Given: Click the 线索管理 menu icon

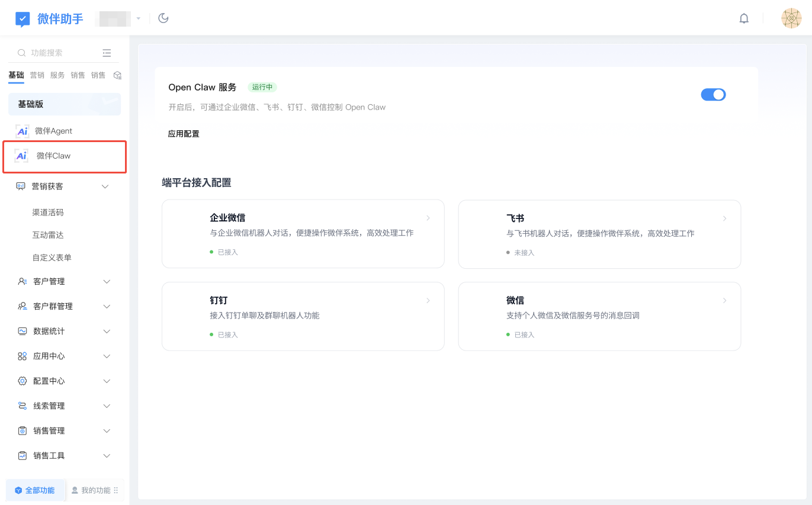Looking at the screenshot, I should [23, 406].
